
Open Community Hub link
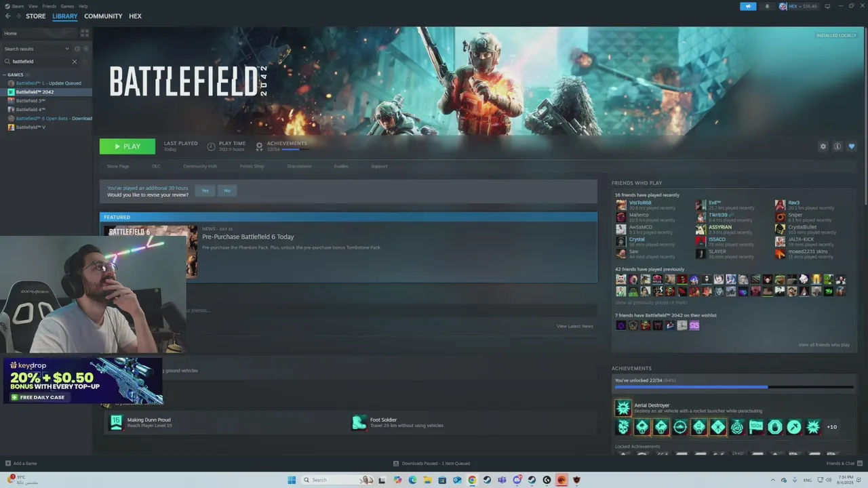[x=200, y=166]
